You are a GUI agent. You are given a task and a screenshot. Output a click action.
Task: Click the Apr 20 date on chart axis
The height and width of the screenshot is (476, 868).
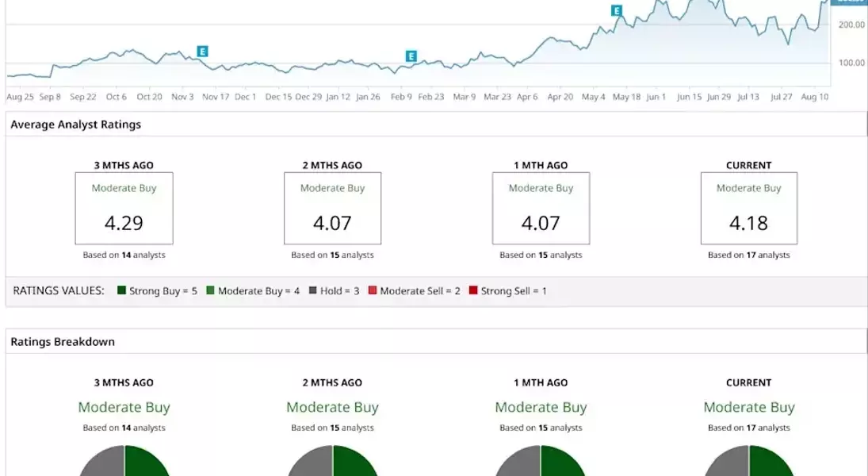click(x=560, y=97)
